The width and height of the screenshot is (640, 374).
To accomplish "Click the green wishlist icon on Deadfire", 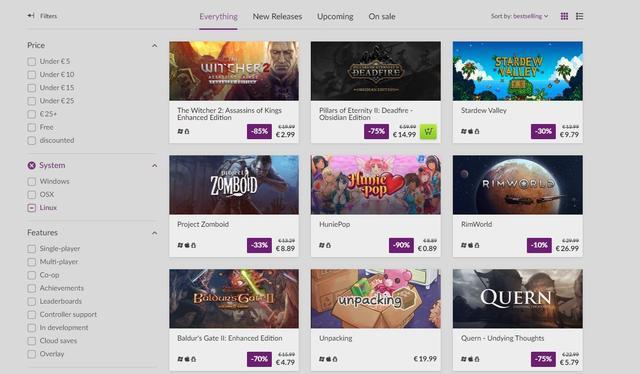I will tap(428, 132).
